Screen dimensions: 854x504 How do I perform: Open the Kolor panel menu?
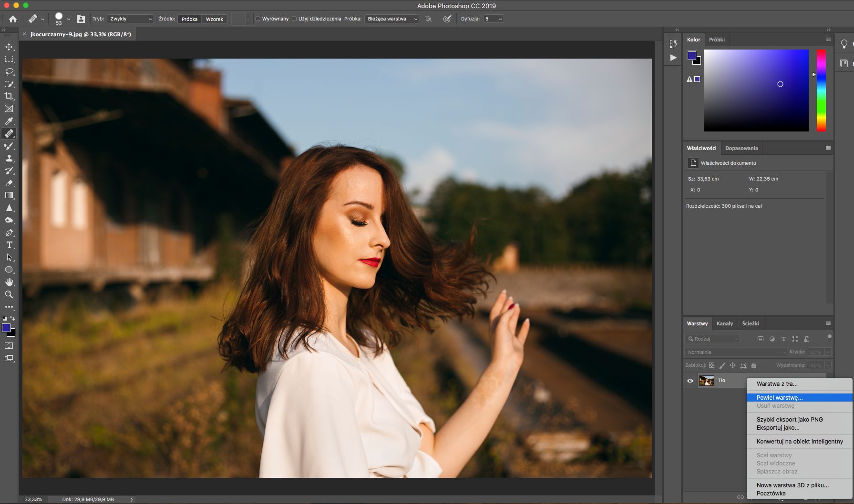pyautogui.click(x=828, y=40)
